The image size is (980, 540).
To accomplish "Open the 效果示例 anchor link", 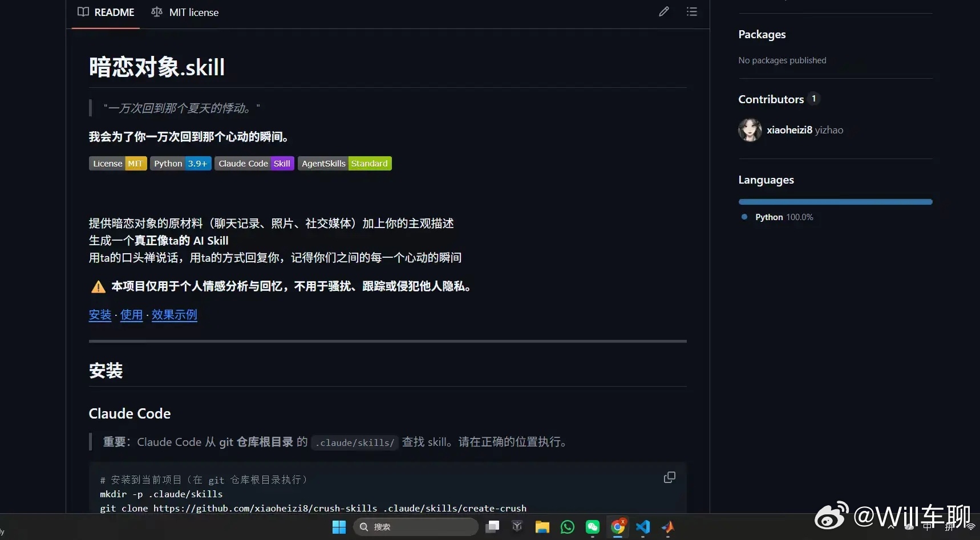I will (x=174, y=314).
